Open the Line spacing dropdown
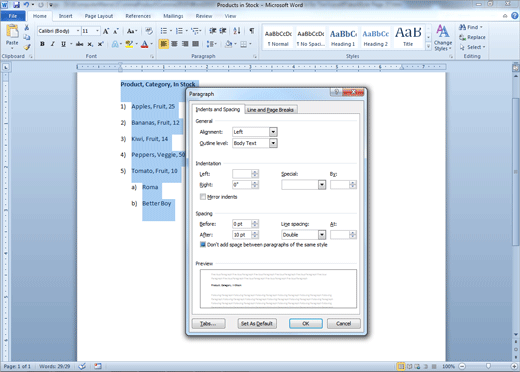This screenshot has width=520, height=372. tap(322, 235)
